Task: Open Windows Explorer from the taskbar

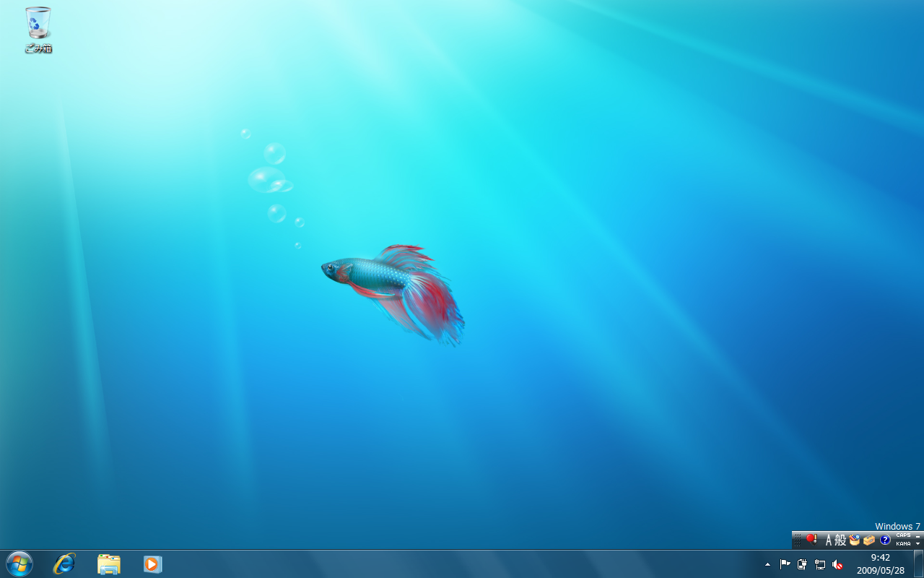Action: click(x=108, y=564)
